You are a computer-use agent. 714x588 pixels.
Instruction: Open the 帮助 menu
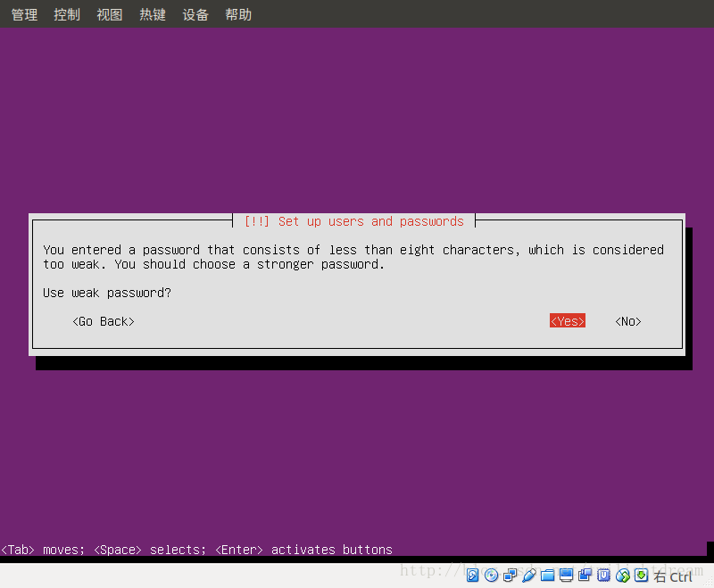click(x=237, y=13)
